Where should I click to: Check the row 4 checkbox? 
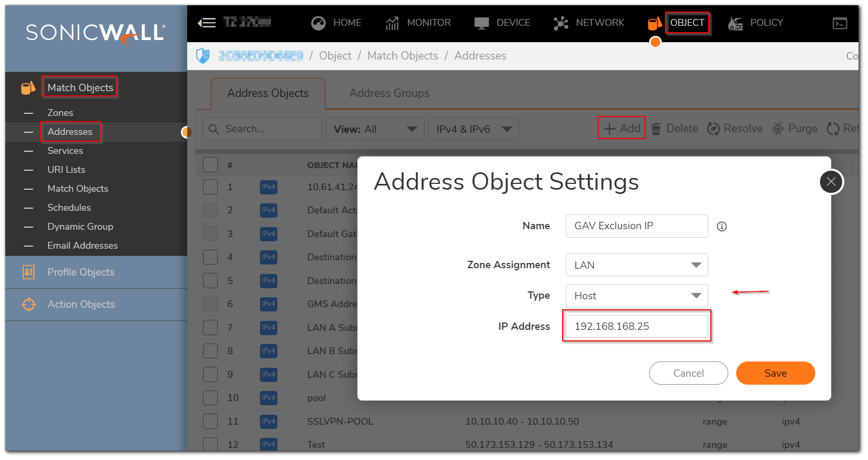(210, 257)
